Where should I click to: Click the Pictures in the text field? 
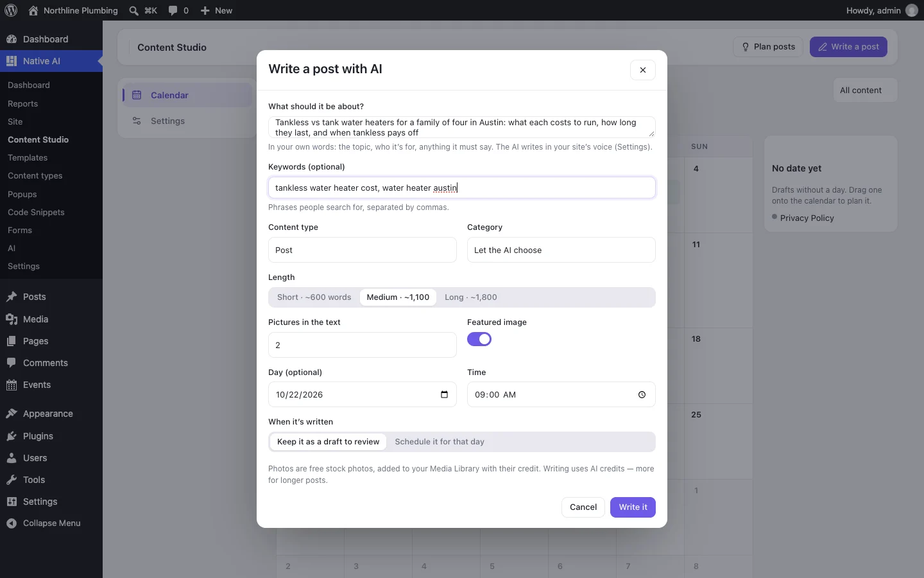pyautogui.click(x=363, y=345)
